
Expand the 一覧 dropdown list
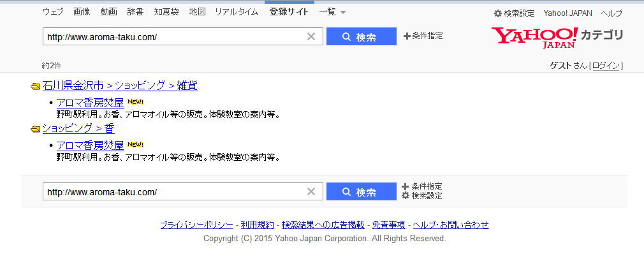pos(332,12)
